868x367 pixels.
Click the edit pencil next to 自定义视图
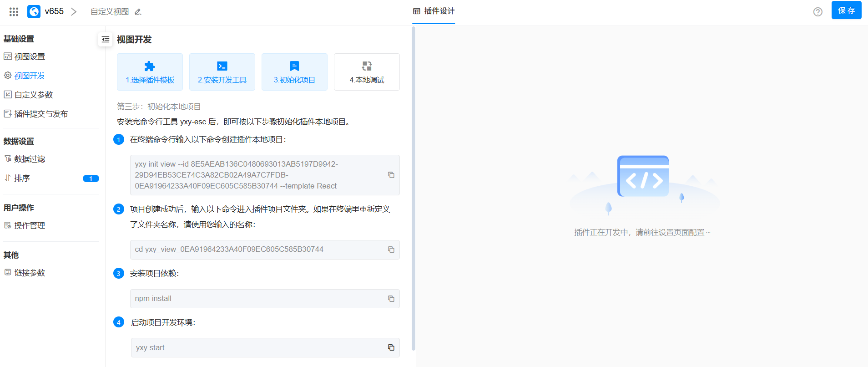pos(138,12)
